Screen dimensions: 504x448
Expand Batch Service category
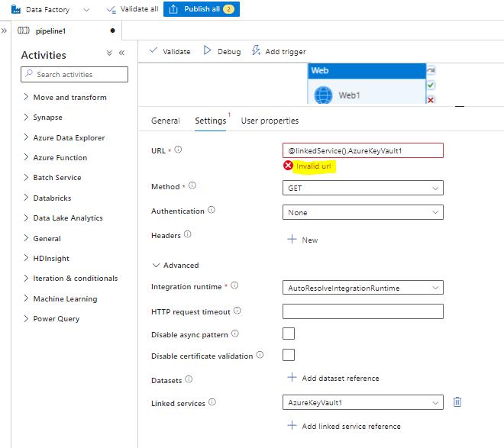coord(53,177)
